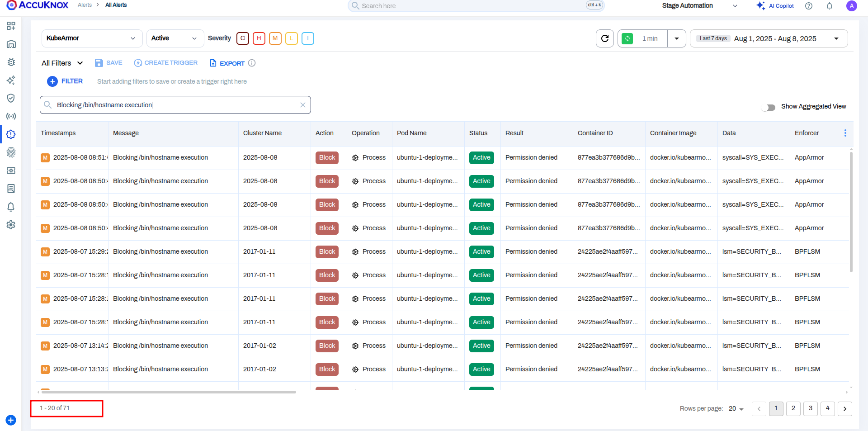The image size is (868, 431).
Task: Open the Active status dropdown
Action: pyautogui.click(x=175, y=38)
